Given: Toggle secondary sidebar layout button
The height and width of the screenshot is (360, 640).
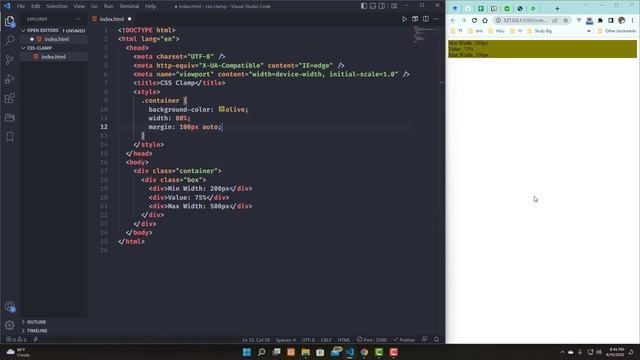Looking at the screenshot, I should click(382, 6).
